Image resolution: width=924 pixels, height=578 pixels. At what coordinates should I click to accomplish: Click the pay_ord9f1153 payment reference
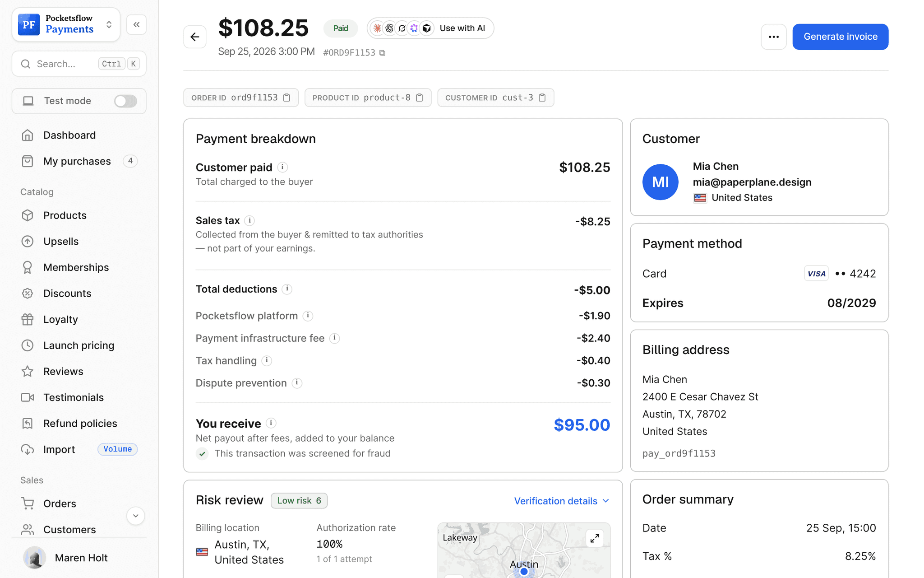pyautogui.click(x=679, y=453)
